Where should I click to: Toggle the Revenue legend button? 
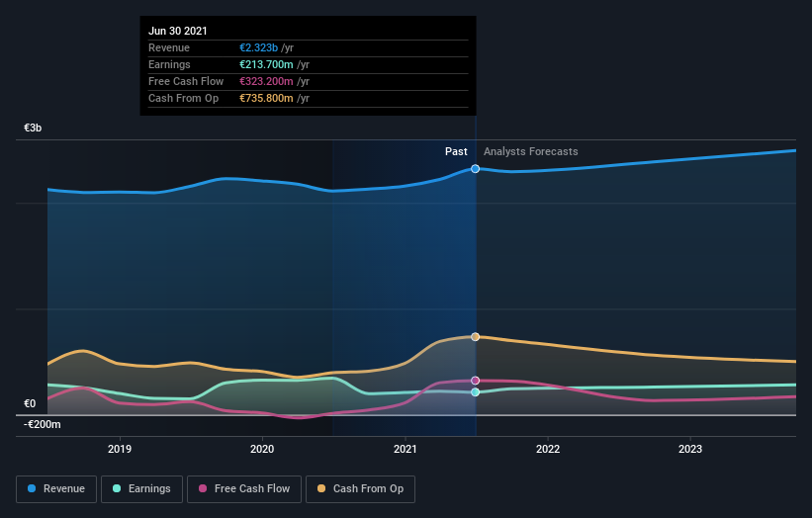56,489
